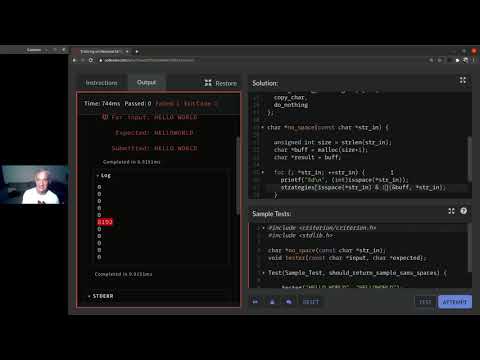Click the skip kata arrow icon
Screen dimensions: 480x360
click(255, 302)
